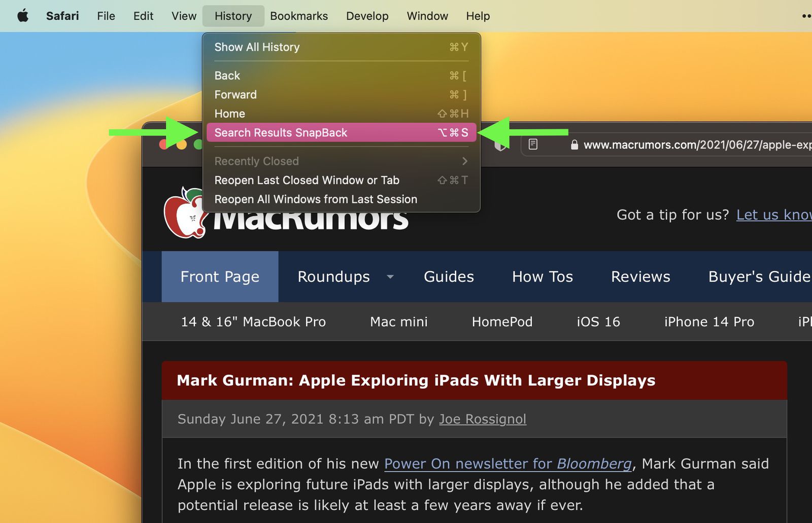812x523 pixels.
Task: Switch to the Guides tab
Action: [x=448, y=276]
